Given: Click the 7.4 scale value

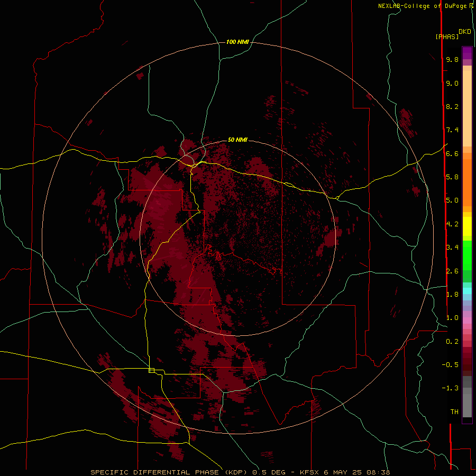Looking at the screenshot, I should (452, 130).
